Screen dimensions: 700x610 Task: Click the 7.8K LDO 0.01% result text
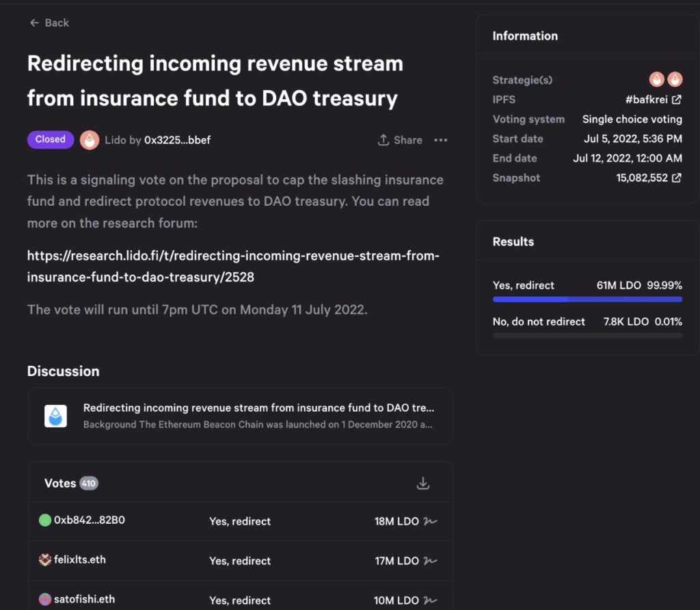pyautogui.click(x=643, y=321)
